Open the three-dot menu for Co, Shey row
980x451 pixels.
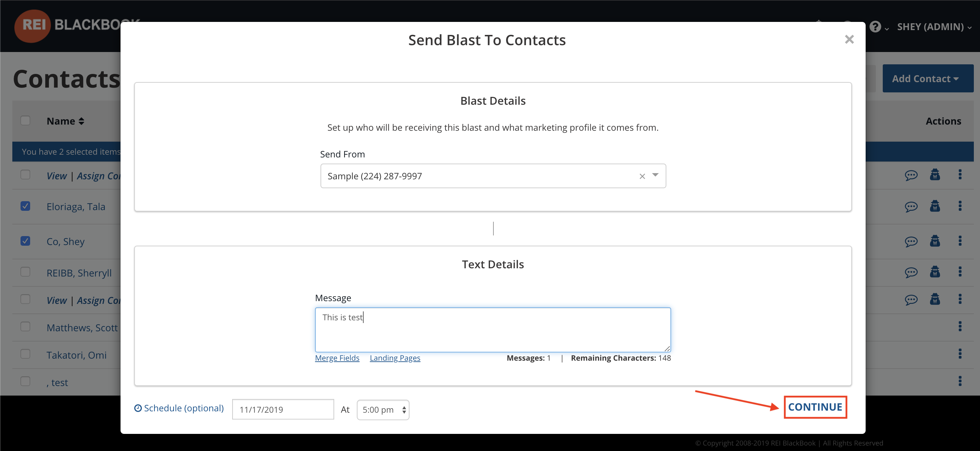coord(960,241)
